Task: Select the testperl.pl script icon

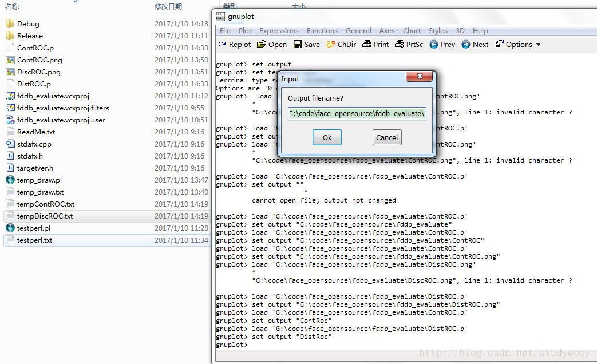Action: 10,228
